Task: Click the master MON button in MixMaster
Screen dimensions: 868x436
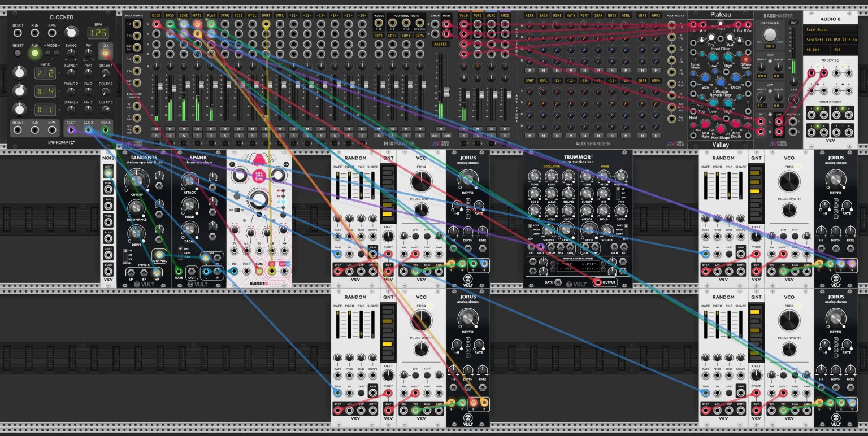Action: pyautogui.click(x=446, y=136)
